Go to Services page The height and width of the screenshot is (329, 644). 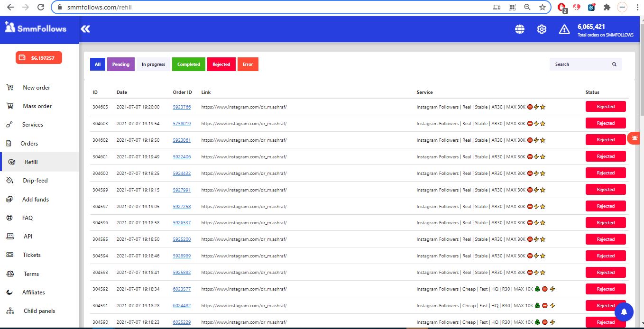pos(33,125)
